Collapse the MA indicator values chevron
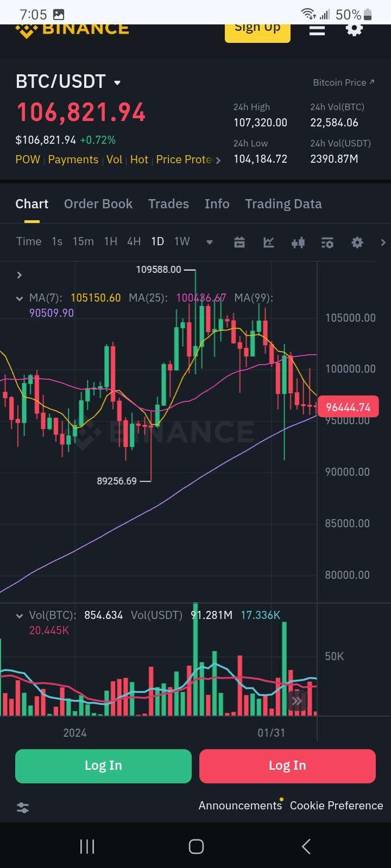 tap(20, 298)
